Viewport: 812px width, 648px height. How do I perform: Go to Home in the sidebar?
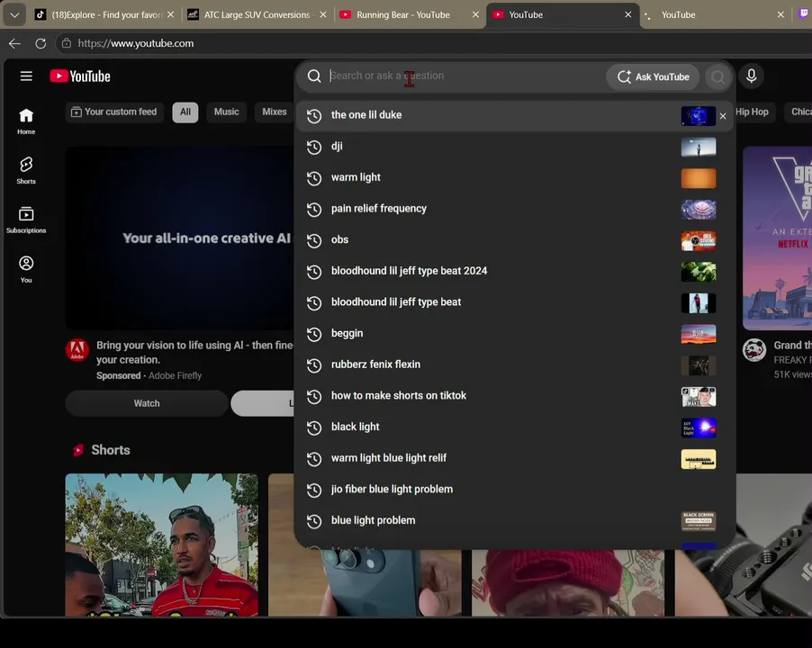[26, 121]
